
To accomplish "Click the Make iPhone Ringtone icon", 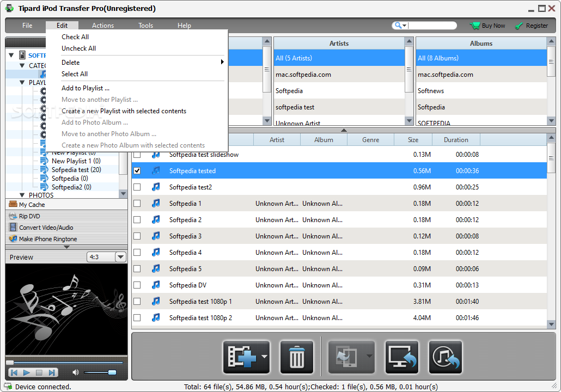I will pos(13,238).
